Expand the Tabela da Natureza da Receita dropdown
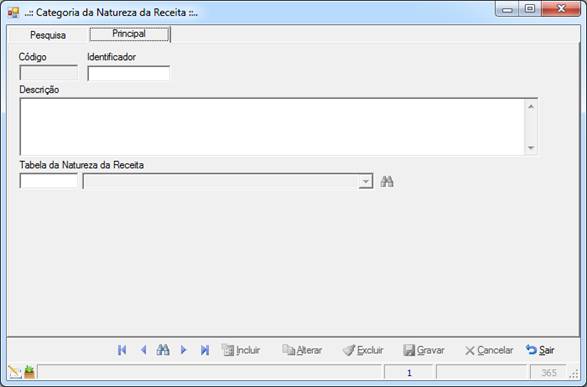 [365, 182]
